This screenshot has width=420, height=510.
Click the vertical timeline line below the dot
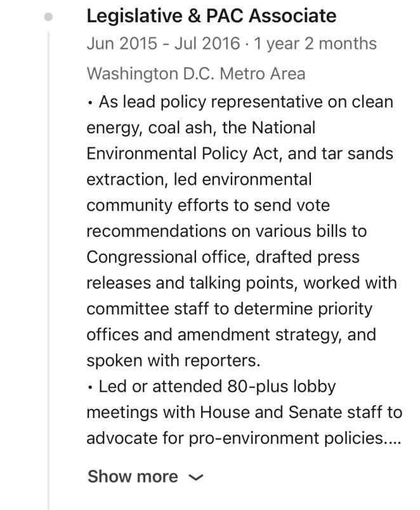pyautogui.click(x=48, y=270)
